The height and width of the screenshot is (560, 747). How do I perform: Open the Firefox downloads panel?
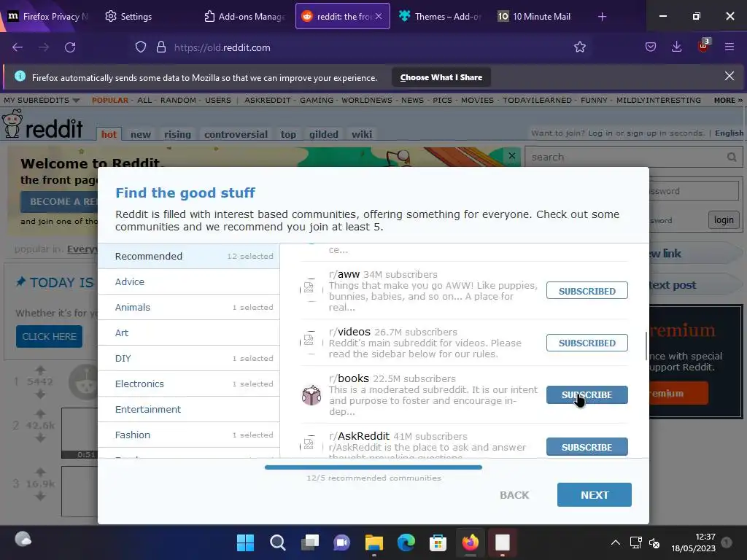pyautogui.click(x=676, y=47)
